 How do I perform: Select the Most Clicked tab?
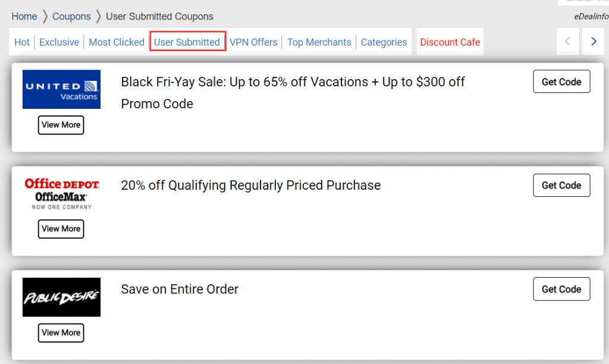point(117,42)
